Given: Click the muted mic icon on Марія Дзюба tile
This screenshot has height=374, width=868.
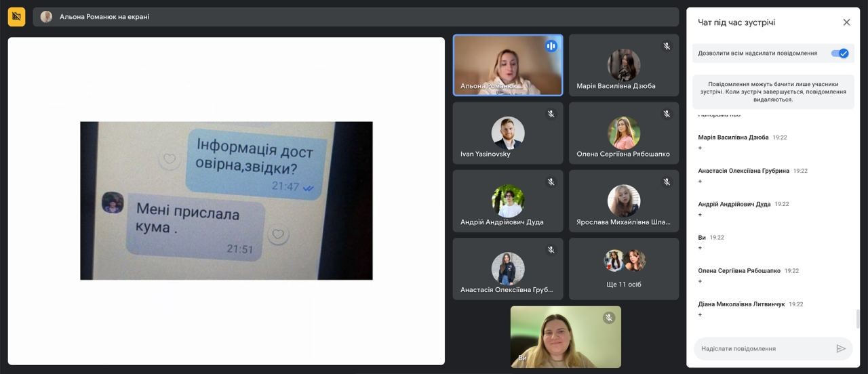Looking at the screenshot, I should (x=667, y=46).
